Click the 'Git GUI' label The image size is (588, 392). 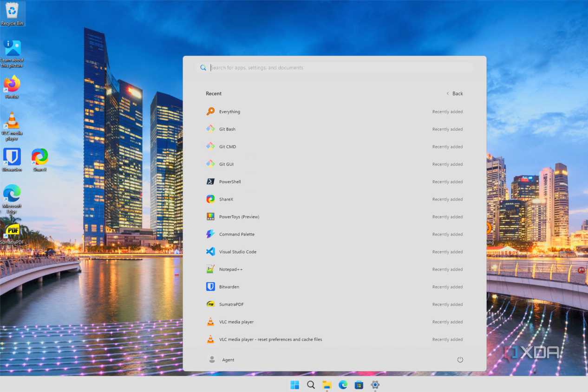pos(226,164)
